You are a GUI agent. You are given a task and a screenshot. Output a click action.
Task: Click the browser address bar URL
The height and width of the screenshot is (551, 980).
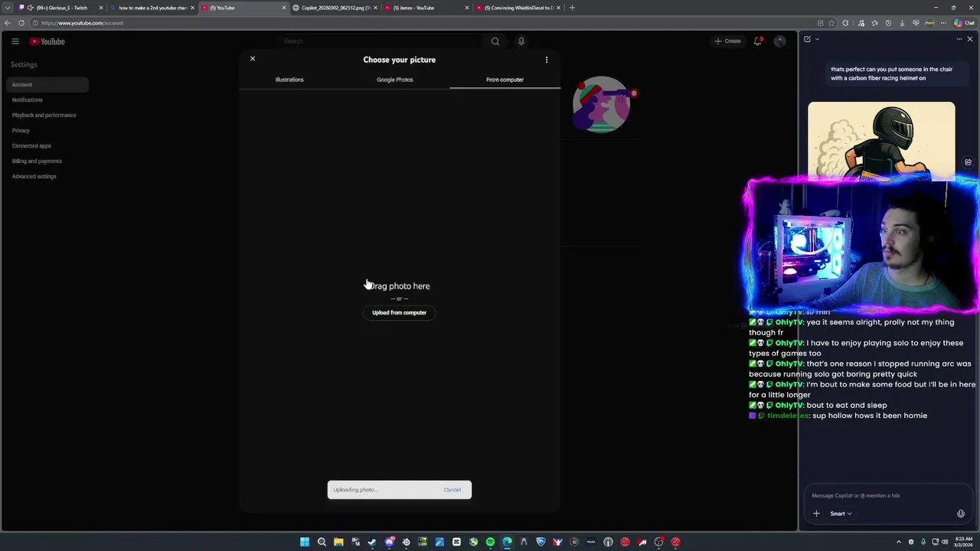[x=82, y=23]
